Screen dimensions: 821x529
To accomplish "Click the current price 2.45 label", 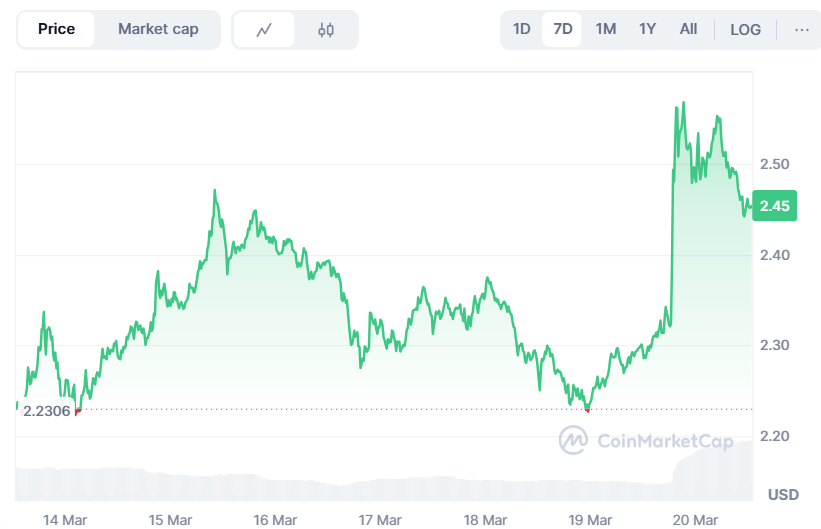I will (x=775, y=206).
